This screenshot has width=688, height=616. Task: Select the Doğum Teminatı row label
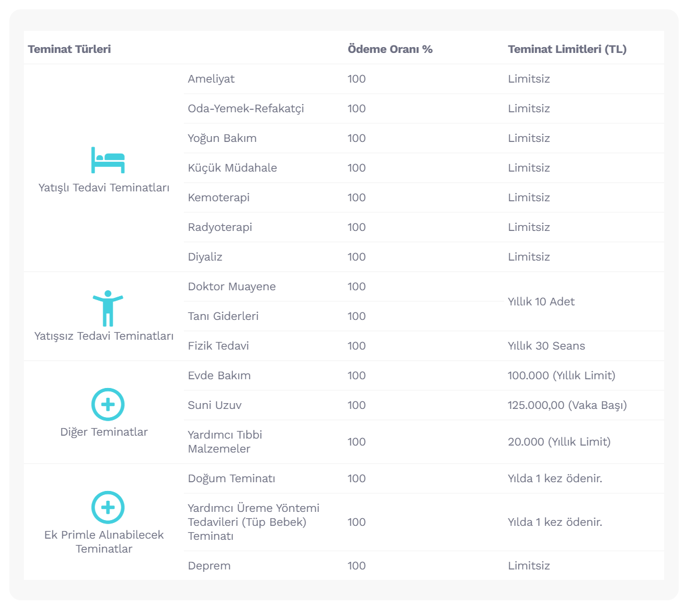pyautogui.click(x=231, y=479)
